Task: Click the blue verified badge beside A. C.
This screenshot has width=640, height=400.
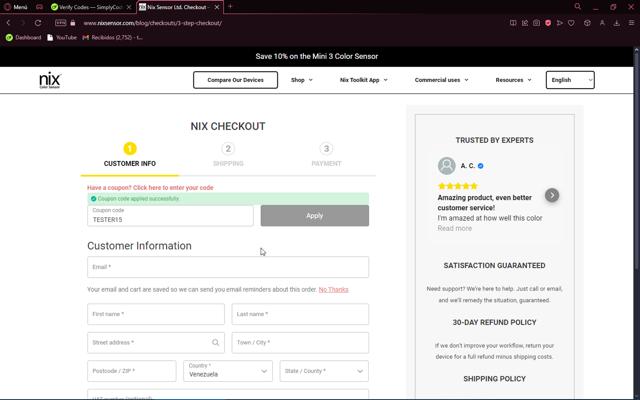Action: 480,166
